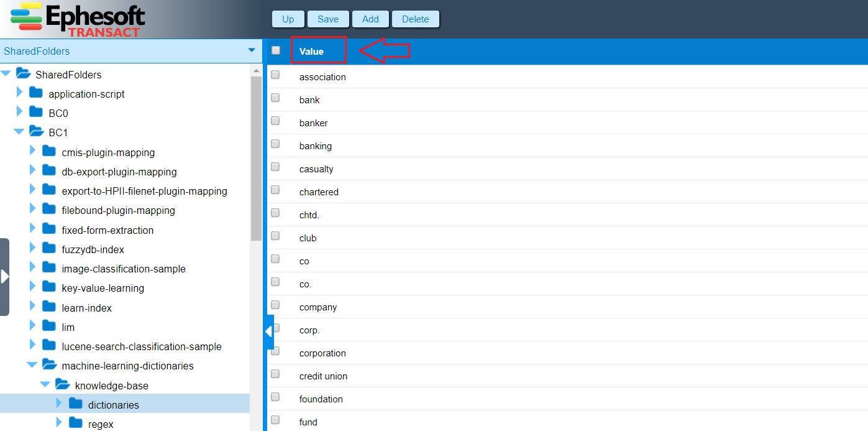Check the box for banking
The image size is (868, 431).
pyautogui.click(x=275, y=144)
